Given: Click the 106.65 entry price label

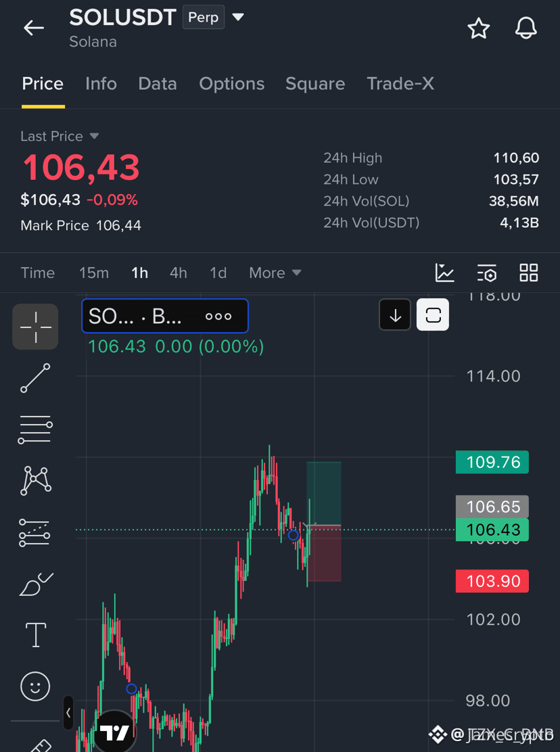Looking at the screenshot, I should click(492, 507).
